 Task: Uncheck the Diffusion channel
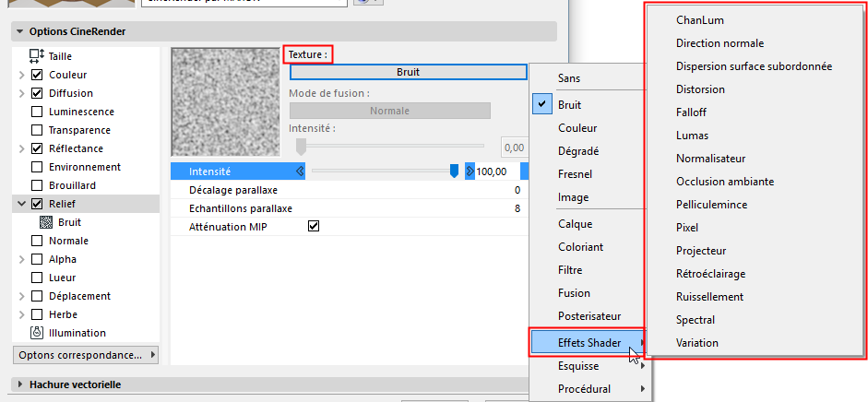[37, 93]
